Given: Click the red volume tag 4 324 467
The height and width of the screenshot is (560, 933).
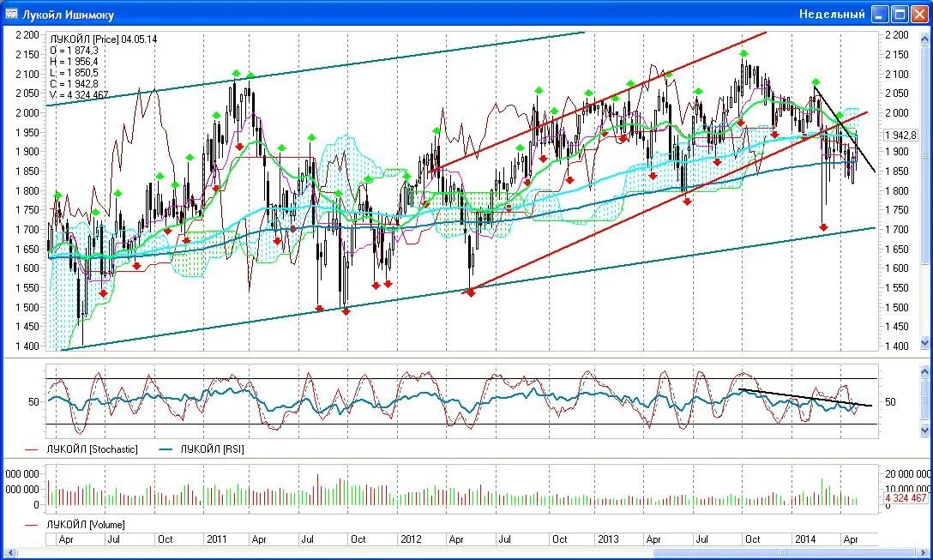Looking at the screenshot, I should (x=905, y=498).
